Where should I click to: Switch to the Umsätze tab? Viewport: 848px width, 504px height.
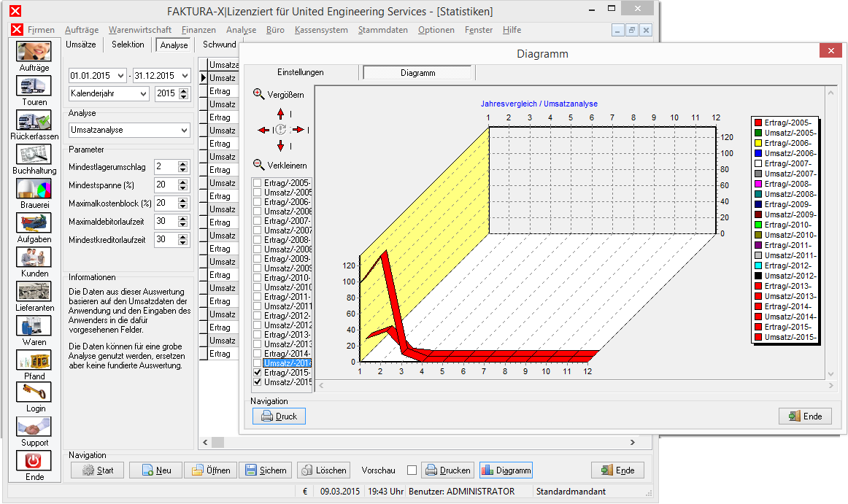[81, 44]
